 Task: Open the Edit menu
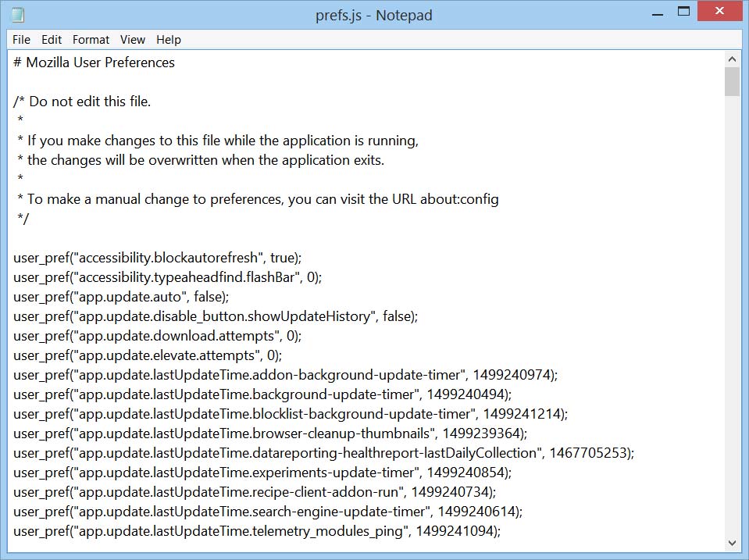click(52, 40)
